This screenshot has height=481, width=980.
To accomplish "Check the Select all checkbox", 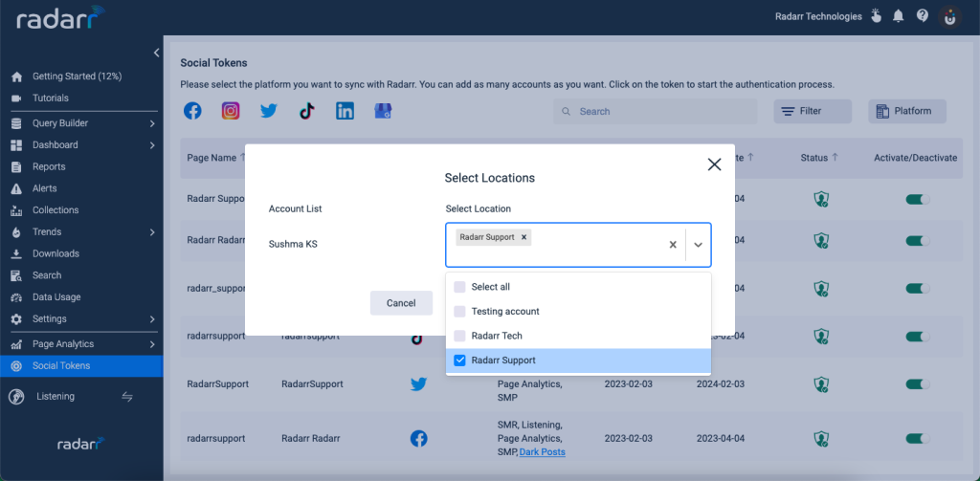I will (459, 287).
